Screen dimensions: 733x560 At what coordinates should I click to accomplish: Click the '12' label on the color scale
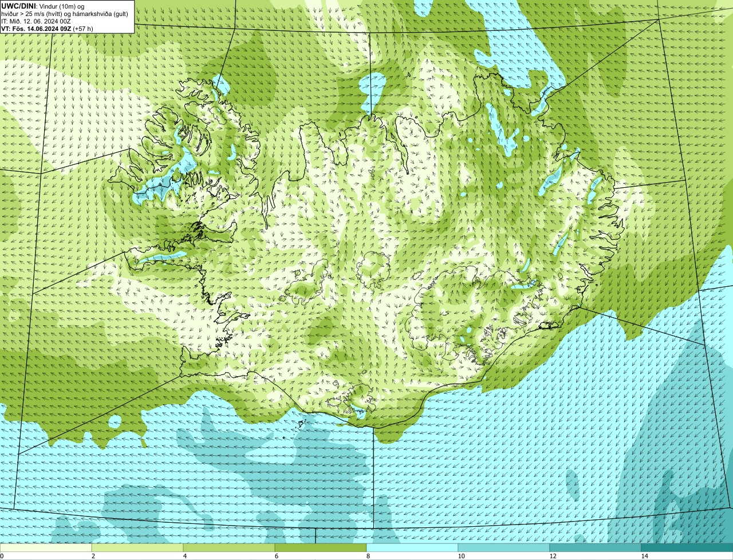tap(553, 556)
